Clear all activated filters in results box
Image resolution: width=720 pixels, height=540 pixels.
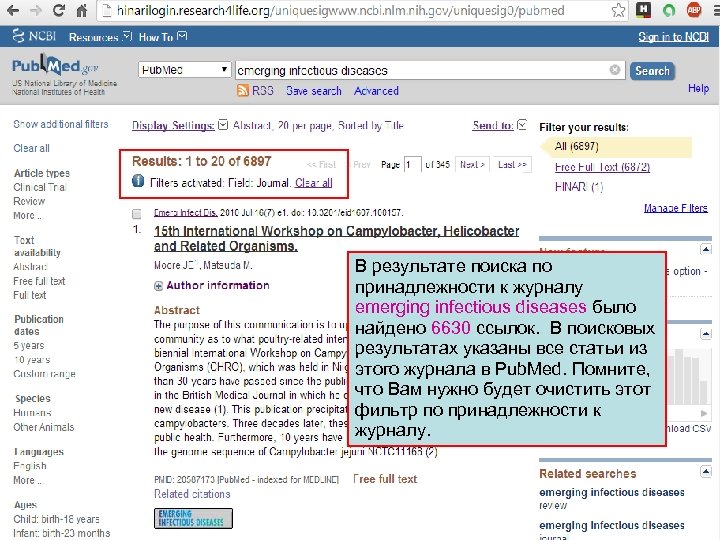(x=314, y=183)
